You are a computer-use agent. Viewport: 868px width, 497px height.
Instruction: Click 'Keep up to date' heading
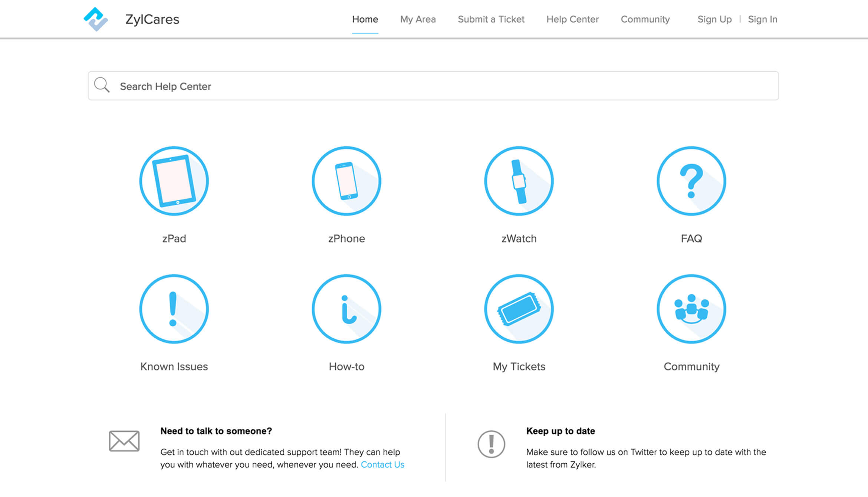coord(560,431)
